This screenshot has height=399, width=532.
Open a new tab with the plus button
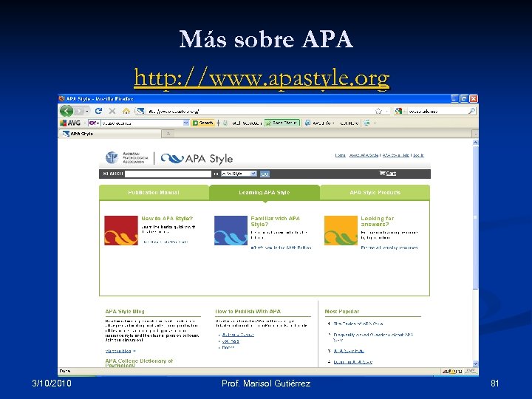(168, 134)
